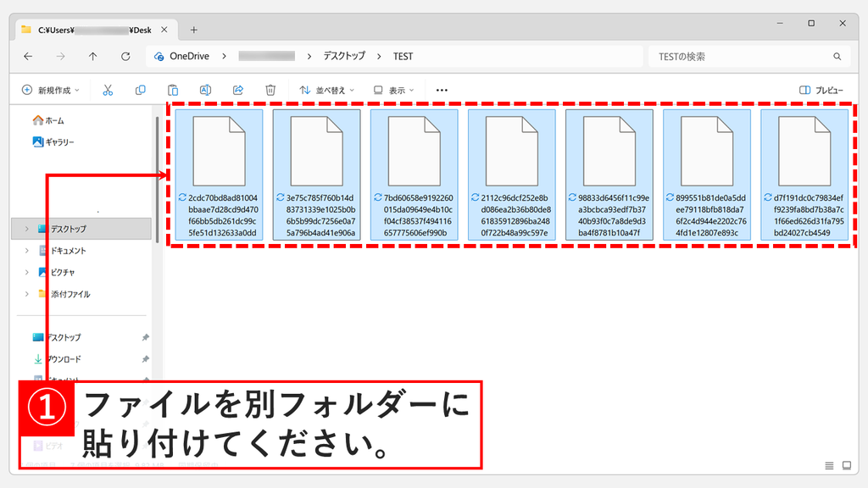Click the search magnifier icon

(x=837, y=57)
